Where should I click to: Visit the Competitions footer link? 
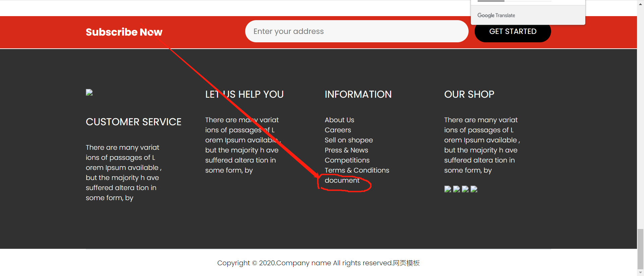click(x=347, y=160)
